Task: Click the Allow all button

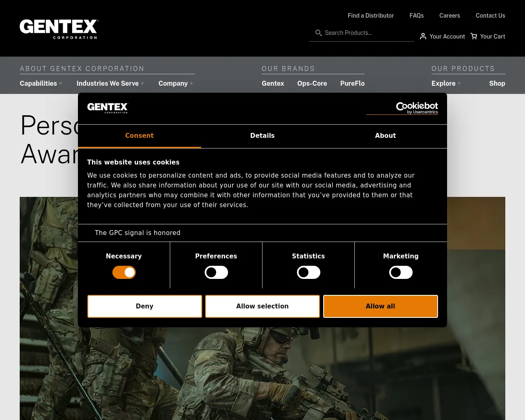Action: (x=381, y=306)
